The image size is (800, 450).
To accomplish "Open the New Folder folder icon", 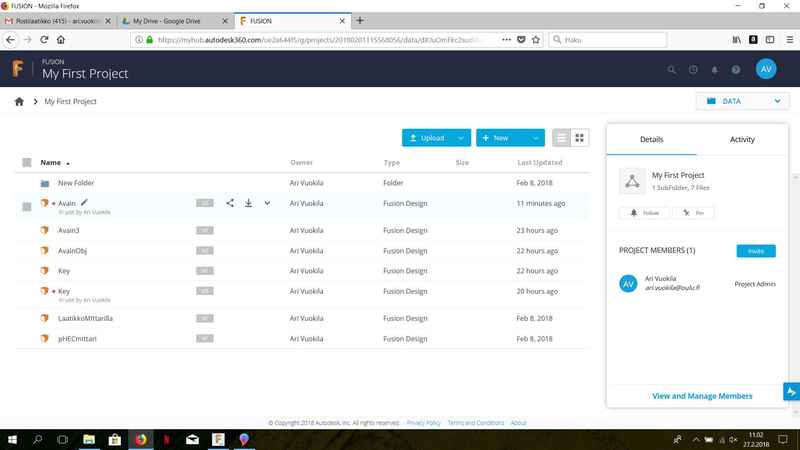I will coord(45,183).
